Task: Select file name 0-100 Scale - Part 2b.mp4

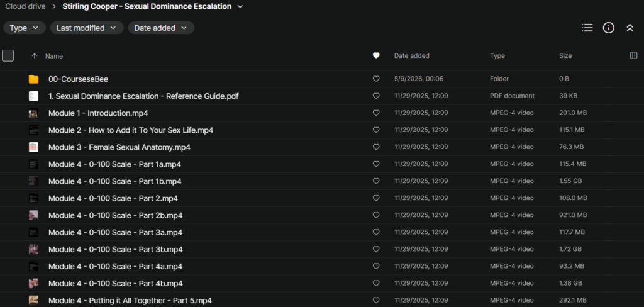Action: point(116,215)
